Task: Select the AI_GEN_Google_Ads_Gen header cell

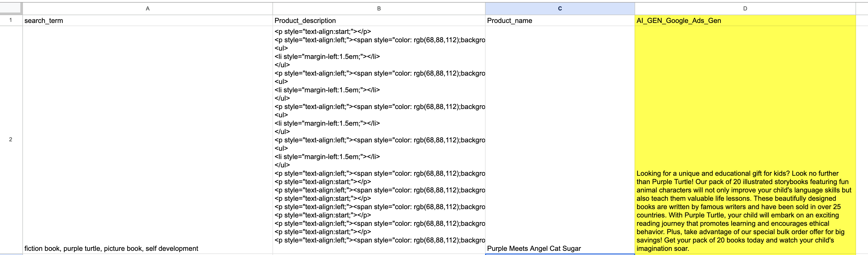Action: pos(745,21)
